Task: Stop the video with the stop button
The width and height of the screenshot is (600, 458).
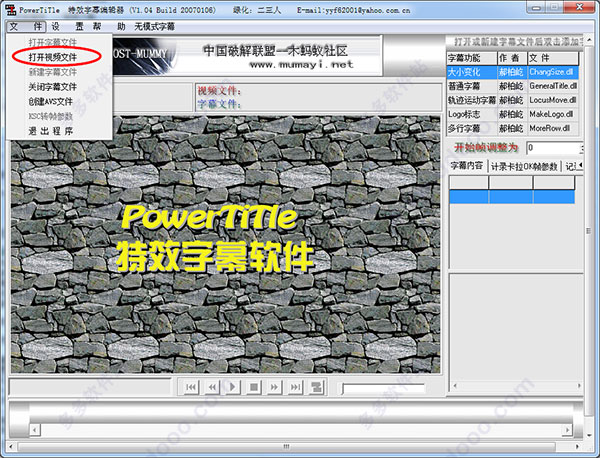Action: [x=253, y=387]
